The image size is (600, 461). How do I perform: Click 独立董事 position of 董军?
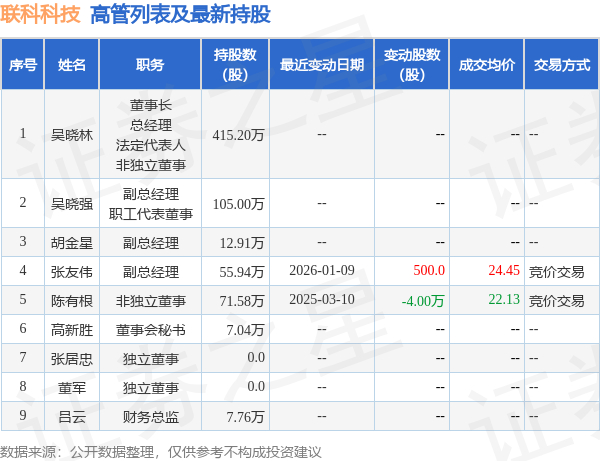(x=151, y=388)
